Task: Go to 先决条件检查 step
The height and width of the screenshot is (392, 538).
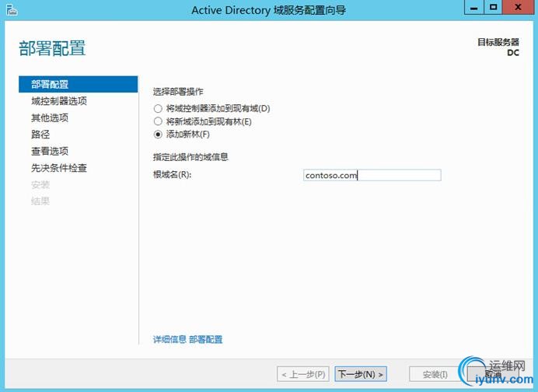Action: pyautogui.click(x=59, y=168)
